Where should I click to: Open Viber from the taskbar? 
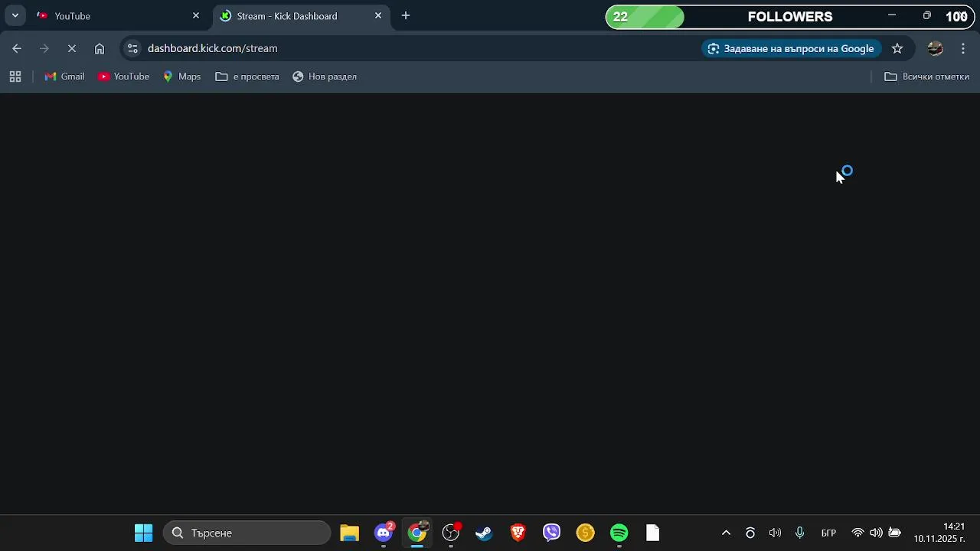click(x=552, y=533)
